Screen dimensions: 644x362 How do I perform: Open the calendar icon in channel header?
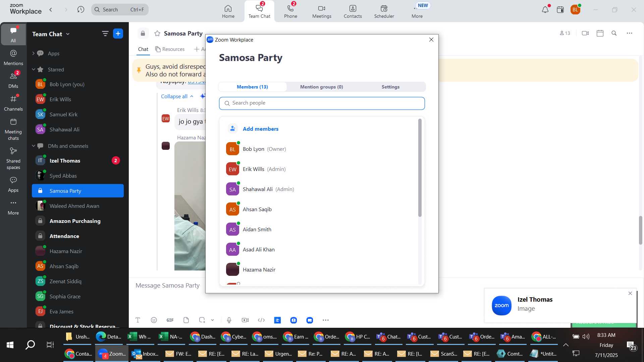coord(600,33)
